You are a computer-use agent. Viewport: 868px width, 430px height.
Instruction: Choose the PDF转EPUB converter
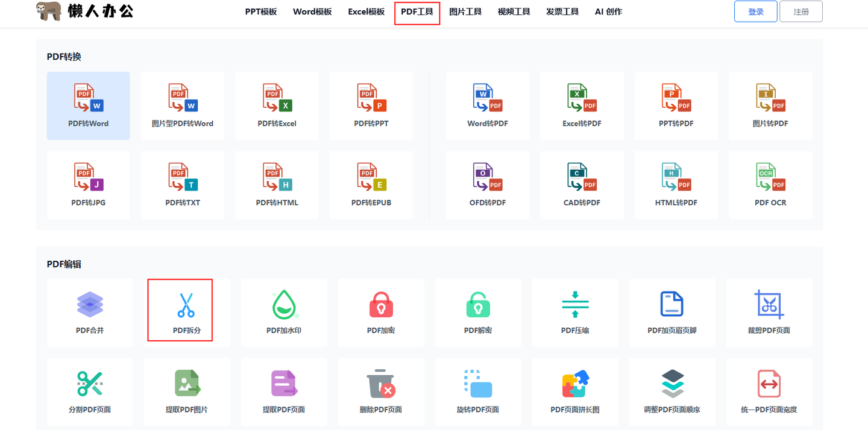coord(371,185)
